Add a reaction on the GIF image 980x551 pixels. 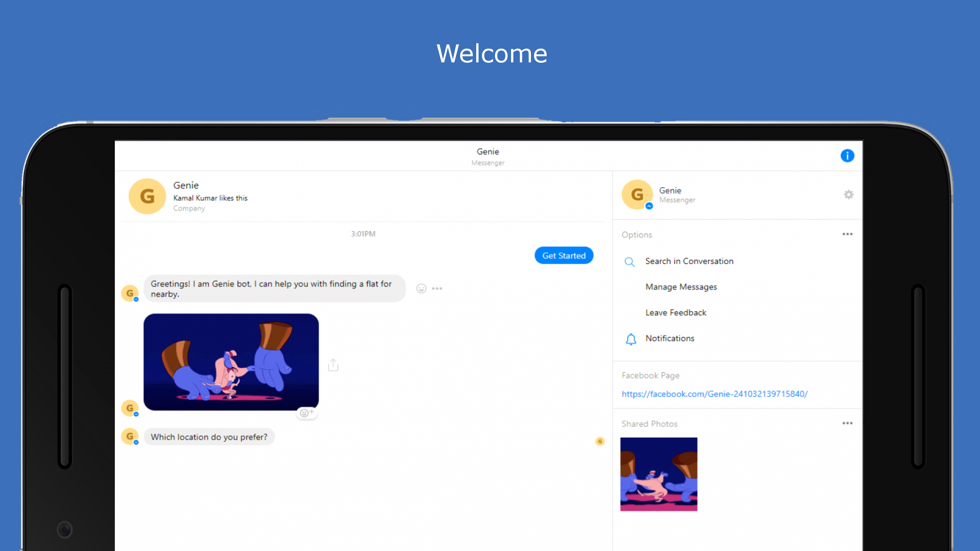307,413
